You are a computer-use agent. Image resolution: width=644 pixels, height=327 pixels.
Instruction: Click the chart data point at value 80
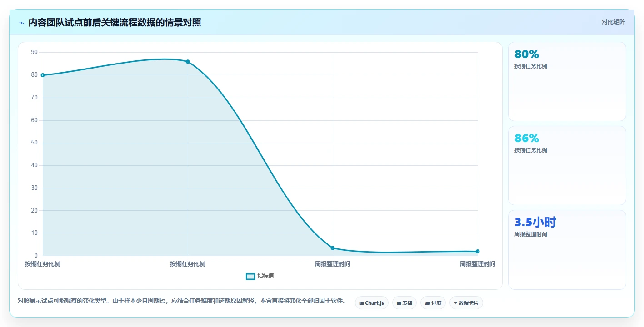[43, 75]
